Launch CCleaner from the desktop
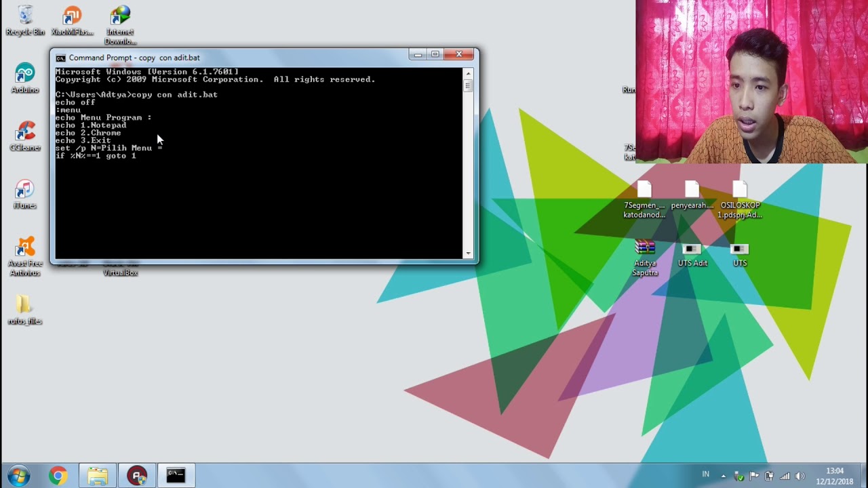The height and width of the screenshot is (488, 868). [x=25, y=136]
